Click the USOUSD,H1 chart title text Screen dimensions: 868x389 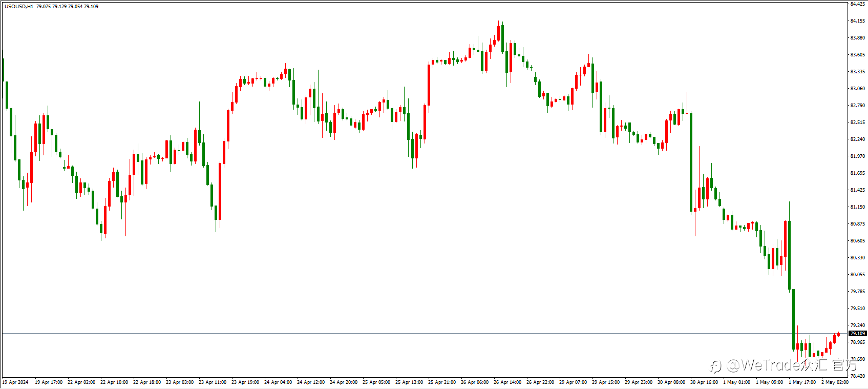[19, 7]
